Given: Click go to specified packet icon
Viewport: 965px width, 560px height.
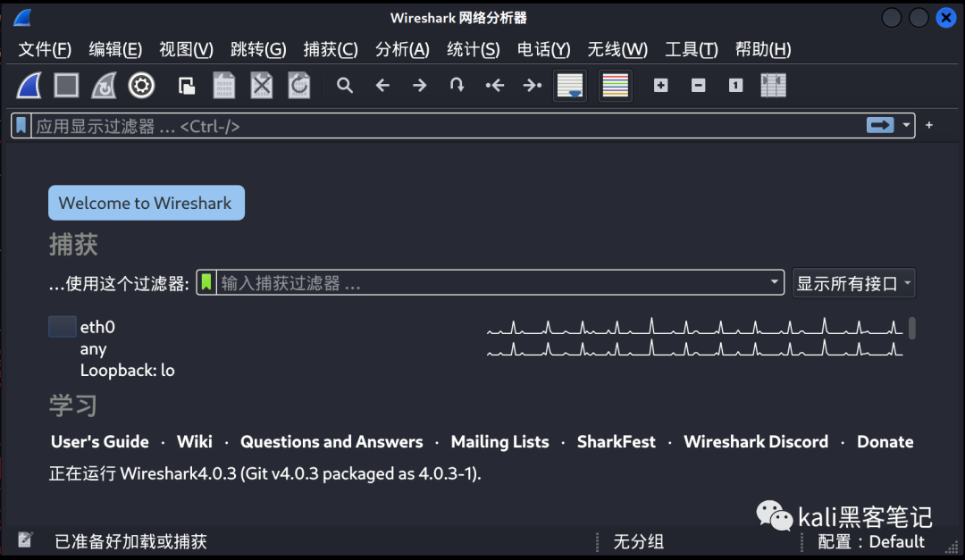Looking at the screenshot, I should (457, 85).
